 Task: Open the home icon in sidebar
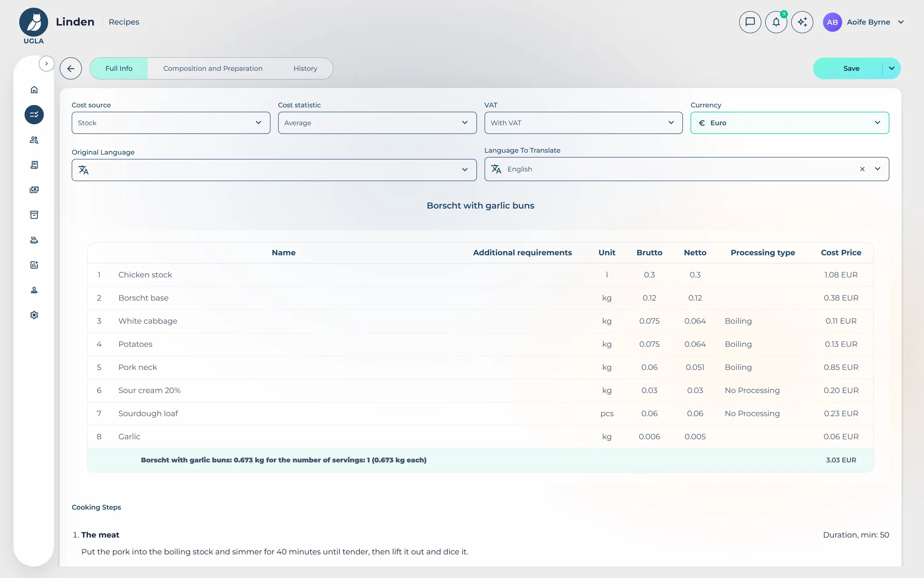point(34,90)
